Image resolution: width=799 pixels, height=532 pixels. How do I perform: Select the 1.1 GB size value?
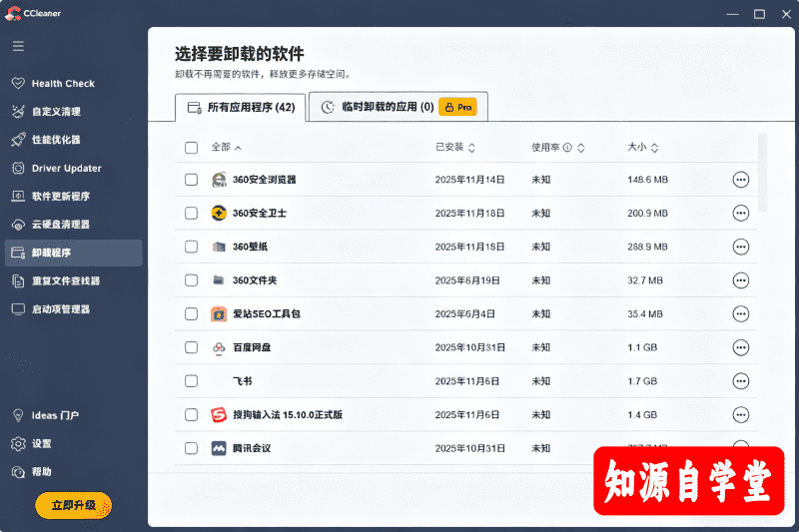(x=642, y=347)
